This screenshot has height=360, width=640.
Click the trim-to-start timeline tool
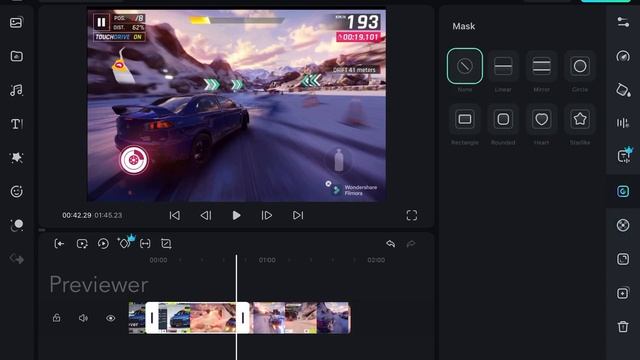pos(59,244)
